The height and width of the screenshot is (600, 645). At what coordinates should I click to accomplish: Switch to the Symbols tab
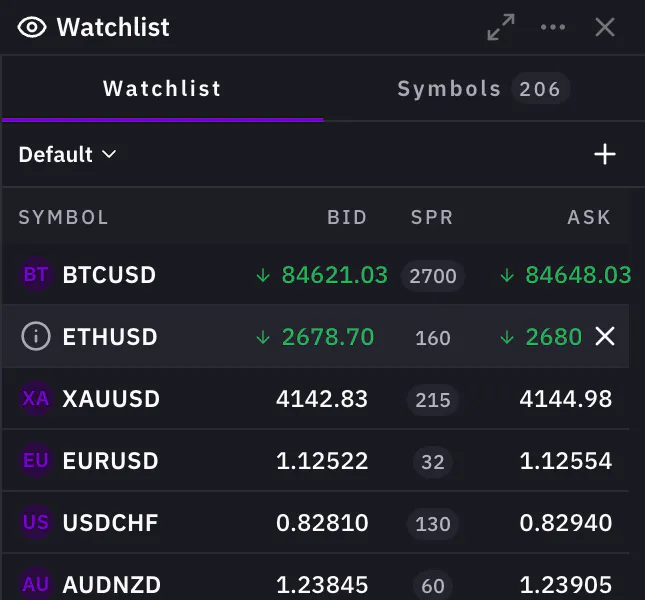click(484, 88)
